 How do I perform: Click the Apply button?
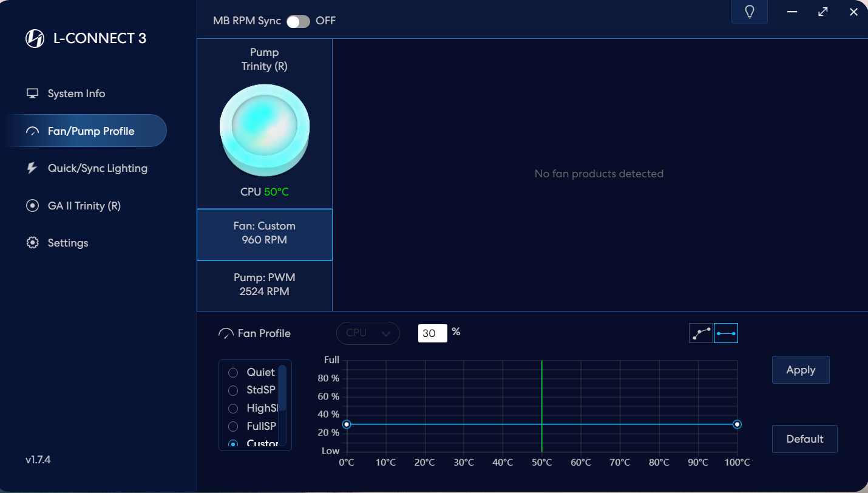click(801, 370)
